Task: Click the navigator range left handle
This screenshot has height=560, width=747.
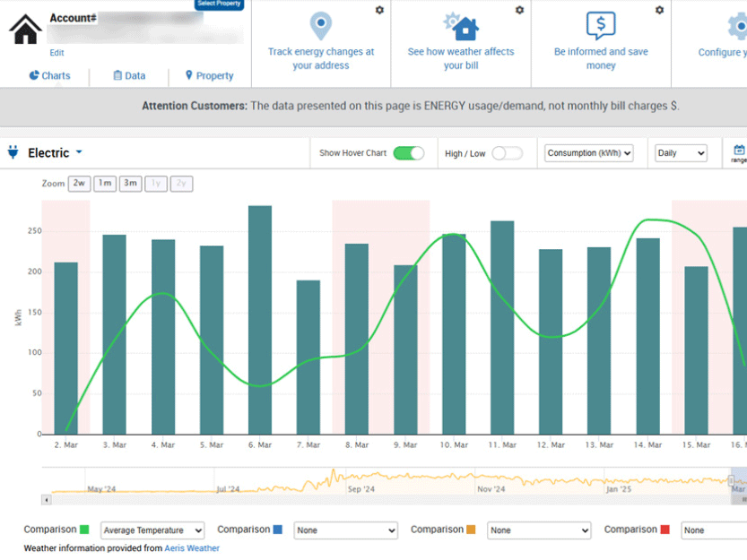Action: click(731, 481)
